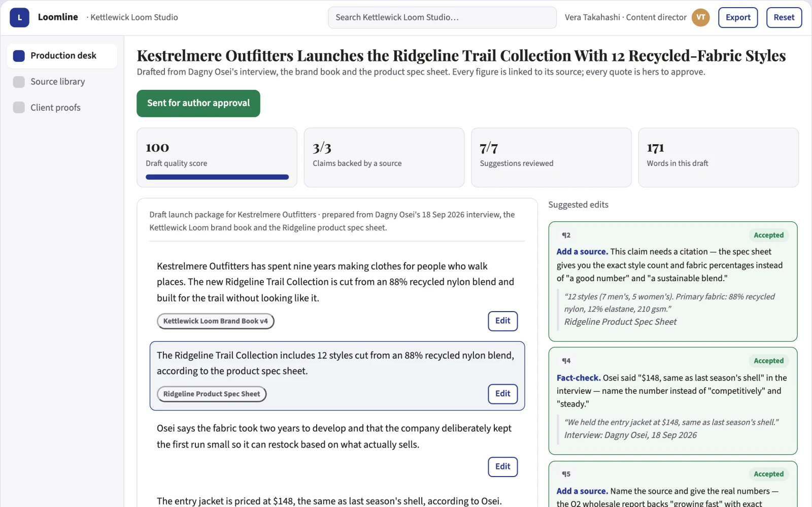Click the Kettlewick Loom Studio workspace name
This screenshot has height=507, width=812.
(x=134, y=17)
